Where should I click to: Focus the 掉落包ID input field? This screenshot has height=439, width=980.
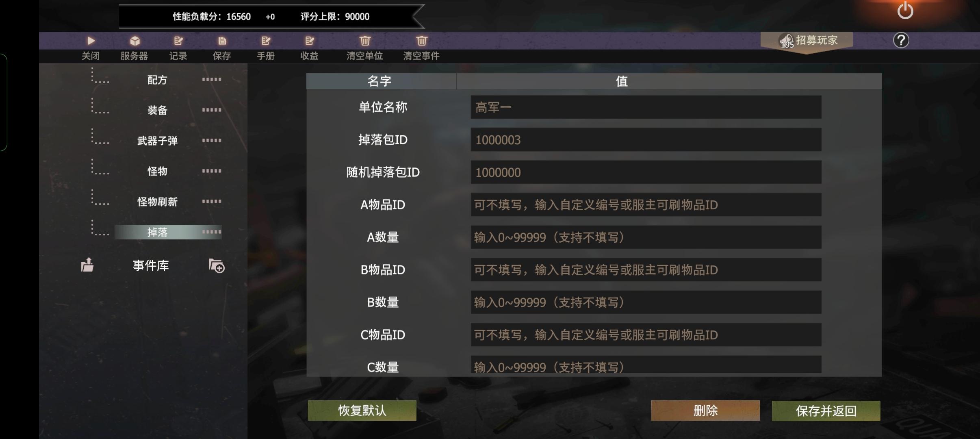[x=646, y=140]
